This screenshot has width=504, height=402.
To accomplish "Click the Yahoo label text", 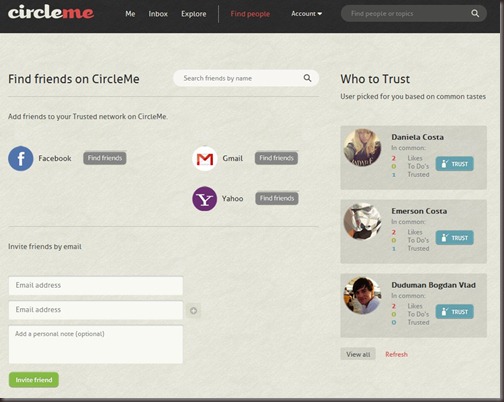I will [233, 198].
